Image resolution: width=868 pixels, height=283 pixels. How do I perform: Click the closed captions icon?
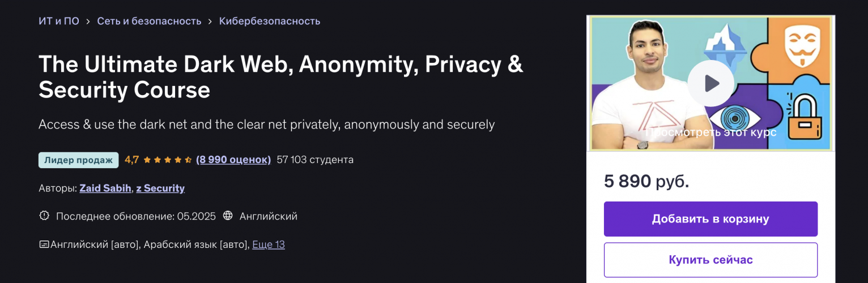[44, 245]
